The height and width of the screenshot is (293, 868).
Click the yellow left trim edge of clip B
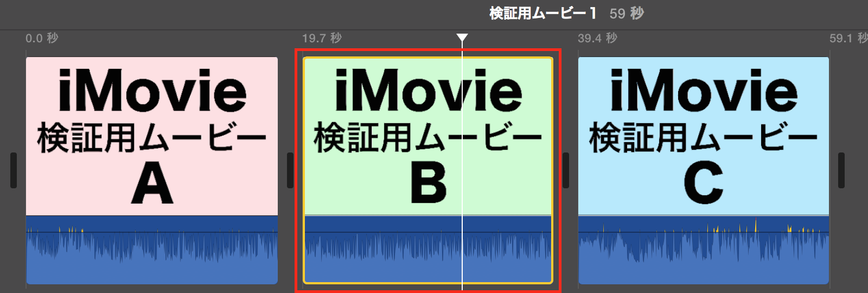[304, 170]
